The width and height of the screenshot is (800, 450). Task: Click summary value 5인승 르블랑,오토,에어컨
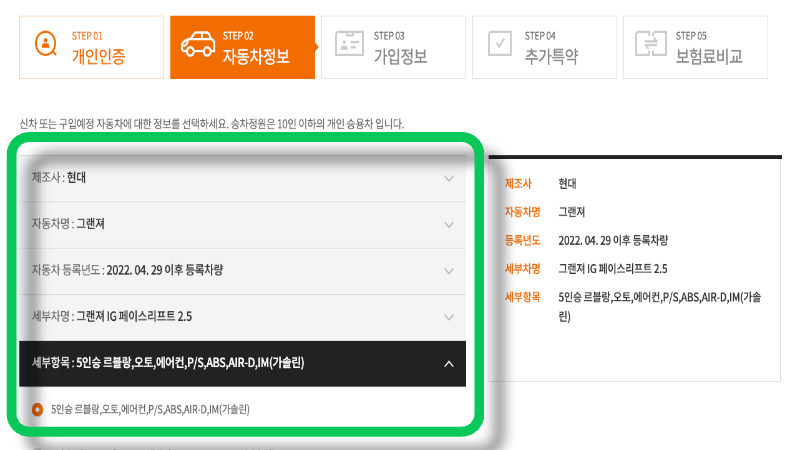click(x=660, y=307)
